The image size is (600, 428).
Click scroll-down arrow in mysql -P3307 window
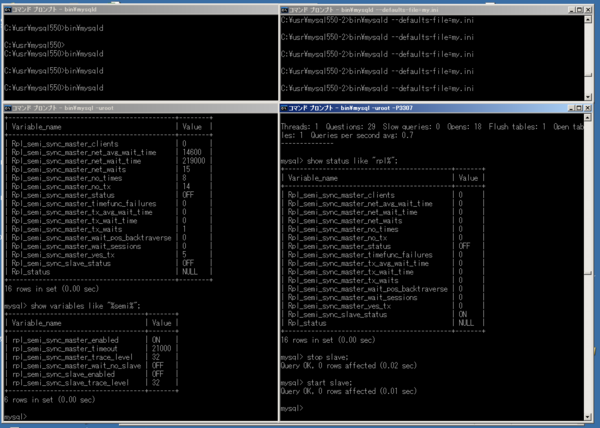tap(588, 417)
